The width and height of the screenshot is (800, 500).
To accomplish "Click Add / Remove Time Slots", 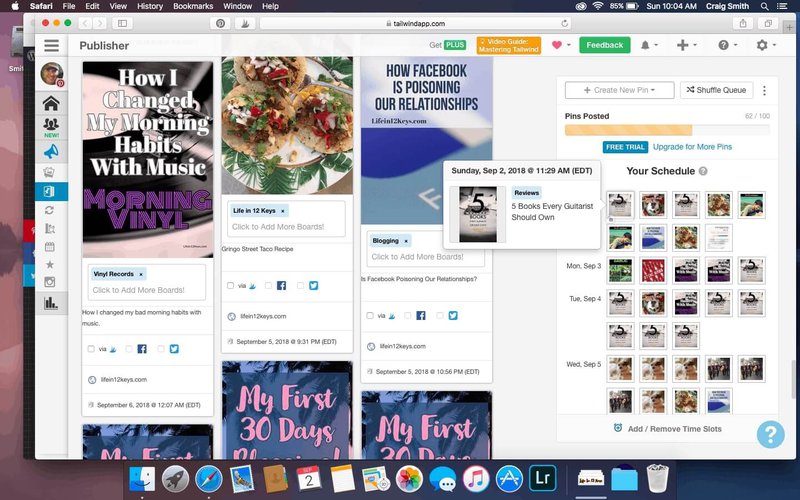I will 668,429.
